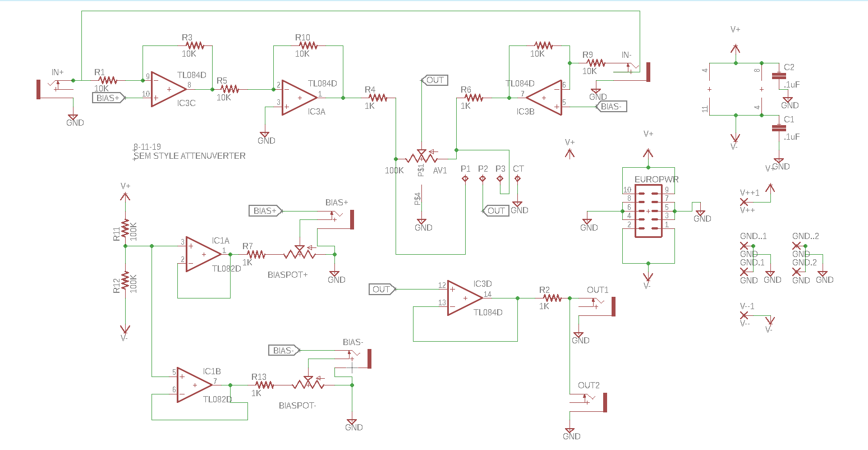The height and width of the screenshot is (450, 868).
Task: Click the OUT net label at IC3D input
Action: pyautogui.click(x=382, y=290)
